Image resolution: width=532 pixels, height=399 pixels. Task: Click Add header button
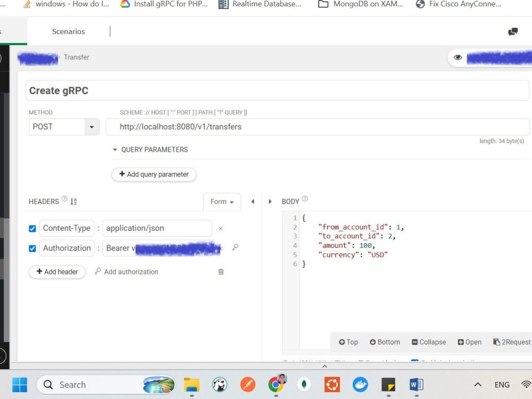[x=57, y=272]
